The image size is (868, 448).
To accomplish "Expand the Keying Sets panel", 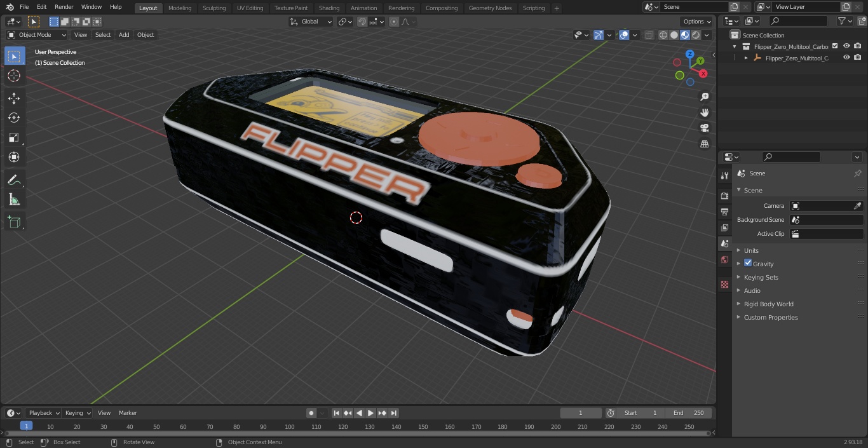I will 761,277.
